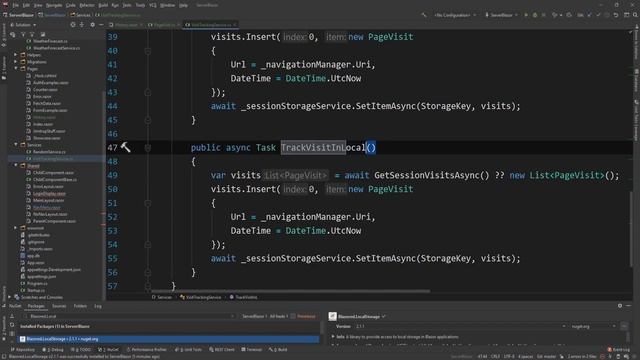Select Blazored.LocalStorage in the installed packages list
Screen dimensions: 640x360
click(x=169, y=339)
